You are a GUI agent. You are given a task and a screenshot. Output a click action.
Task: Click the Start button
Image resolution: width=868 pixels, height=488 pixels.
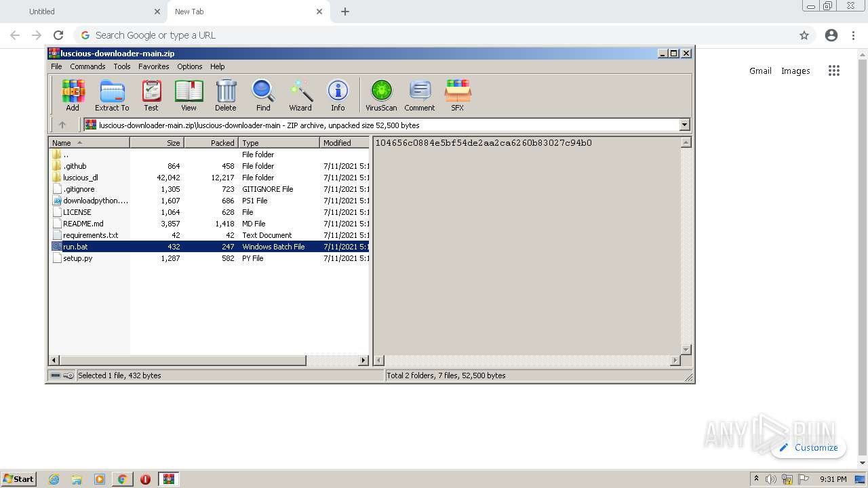coord(19,479)
